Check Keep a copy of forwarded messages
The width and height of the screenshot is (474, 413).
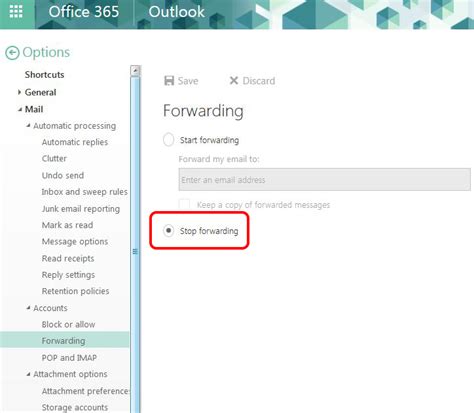pyautogui.click(x=185, y=204)
